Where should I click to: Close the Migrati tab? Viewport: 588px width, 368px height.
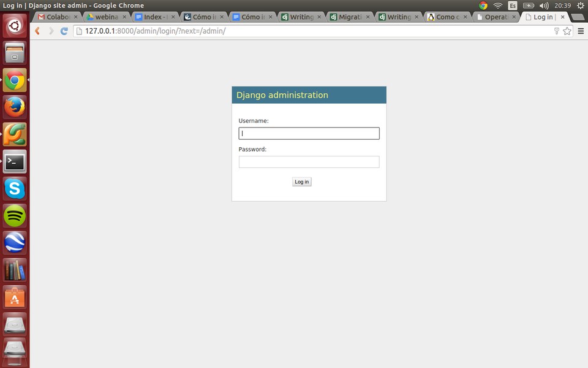coord(367,17)
